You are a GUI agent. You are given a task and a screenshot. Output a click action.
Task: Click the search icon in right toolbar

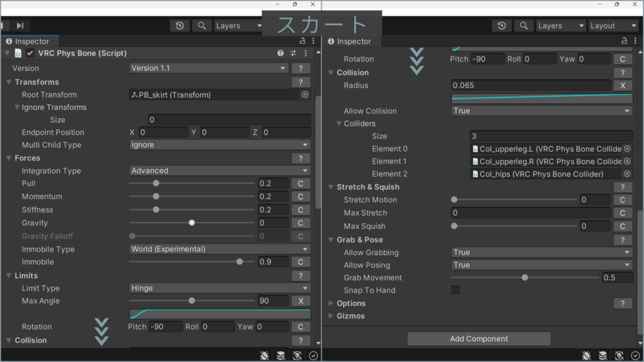tap(201, 26)
